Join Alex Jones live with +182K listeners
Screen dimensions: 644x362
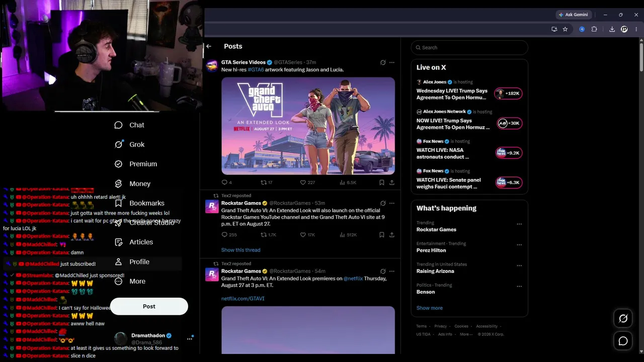click(x=509, y=94)
